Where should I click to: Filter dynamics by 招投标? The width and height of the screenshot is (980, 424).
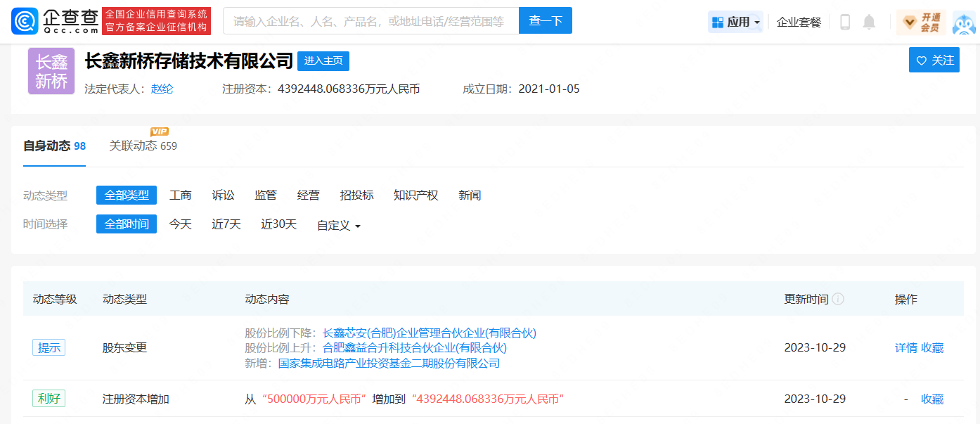[357, 195]
